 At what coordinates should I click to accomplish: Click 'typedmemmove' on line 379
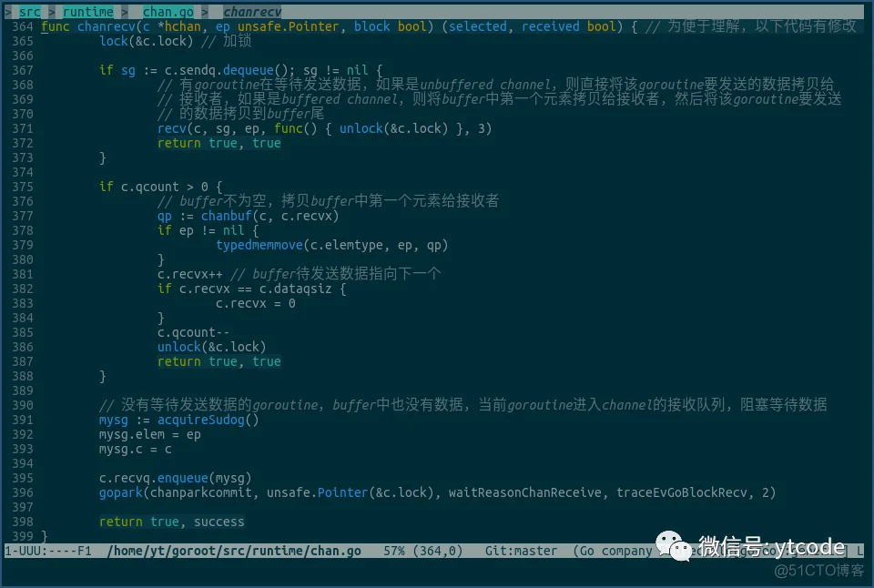(x=259, y=245)
